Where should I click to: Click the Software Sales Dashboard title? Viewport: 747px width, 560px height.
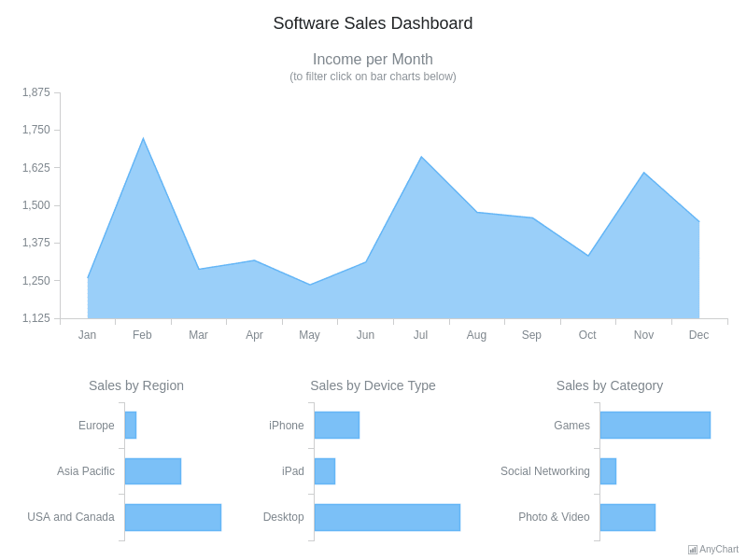(x=373, y=23)
